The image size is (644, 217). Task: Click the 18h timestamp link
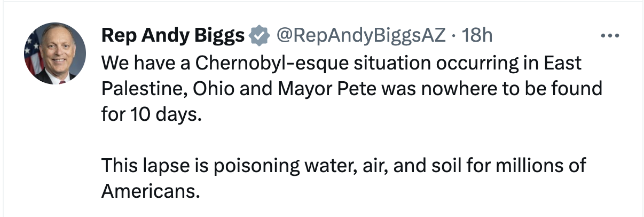[477, 36]
